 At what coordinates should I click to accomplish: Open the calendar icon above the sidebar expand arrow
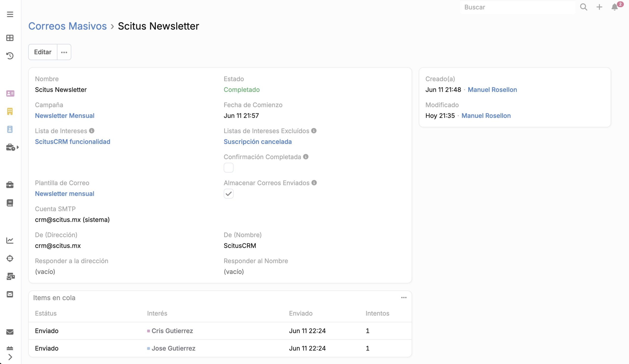[x=10, y=348]
